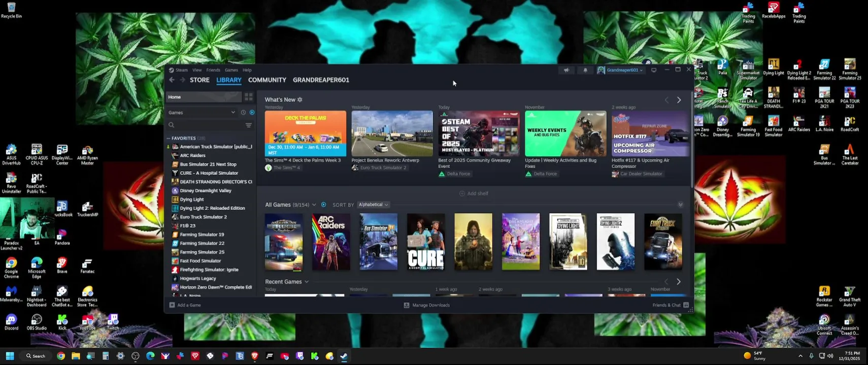The image size is (868, 365).
Task: Open the Steam notifications bell
Action: point(585,70)
